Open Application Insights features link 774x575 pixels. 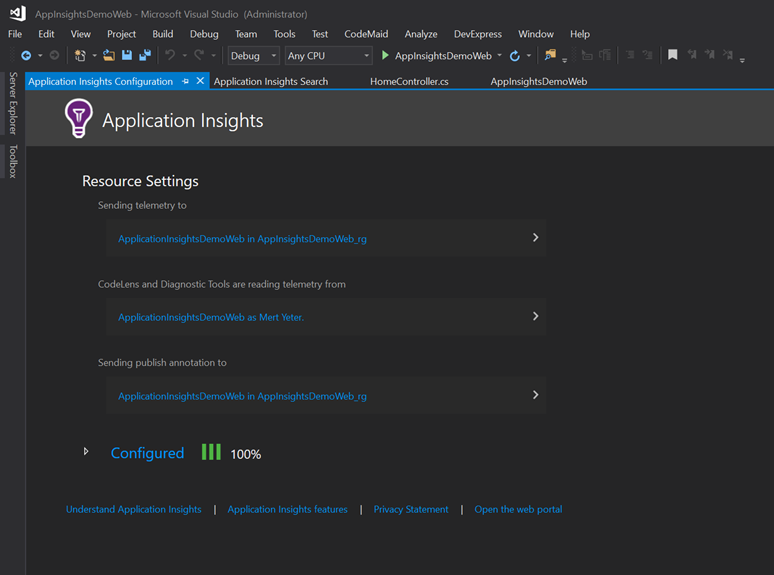coord(287,509)
